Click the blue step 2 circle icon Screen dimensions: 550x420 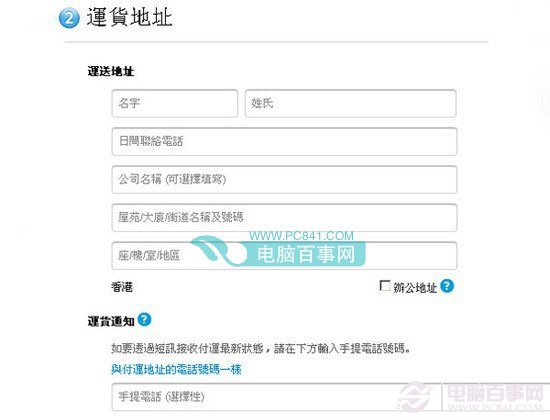(x=69, y=18)
